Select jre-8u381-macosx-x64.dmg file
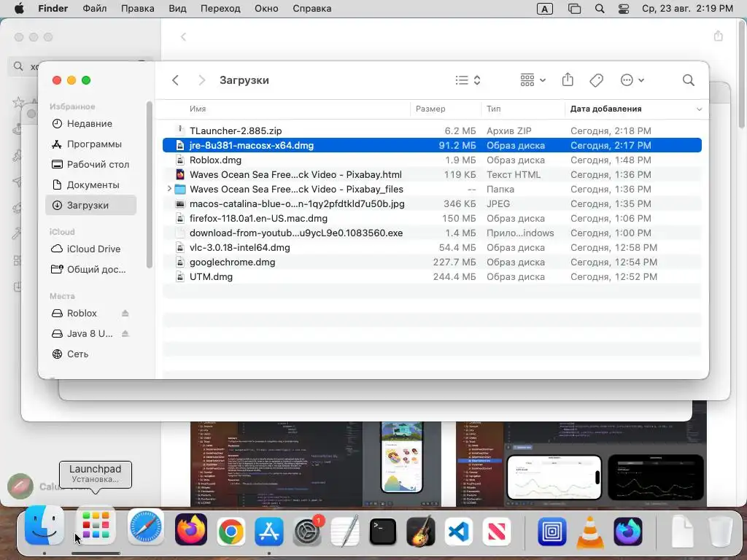 pyautogui.click(x=432, y=145)
